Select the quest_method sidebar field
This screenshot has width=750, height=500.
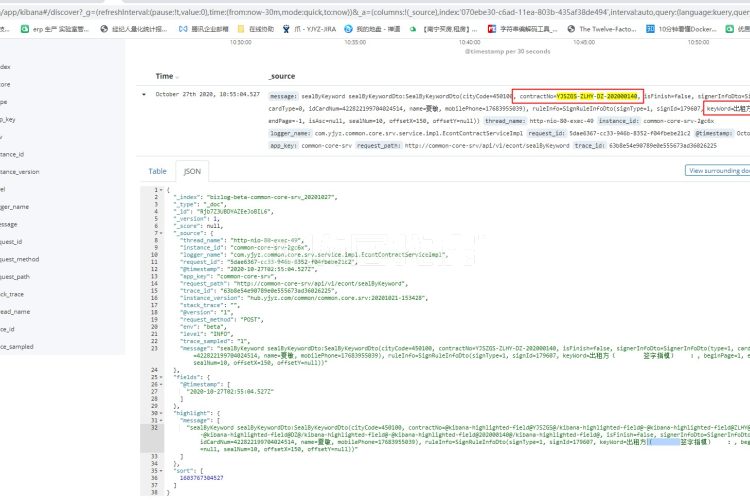click(x=20, y=259)
